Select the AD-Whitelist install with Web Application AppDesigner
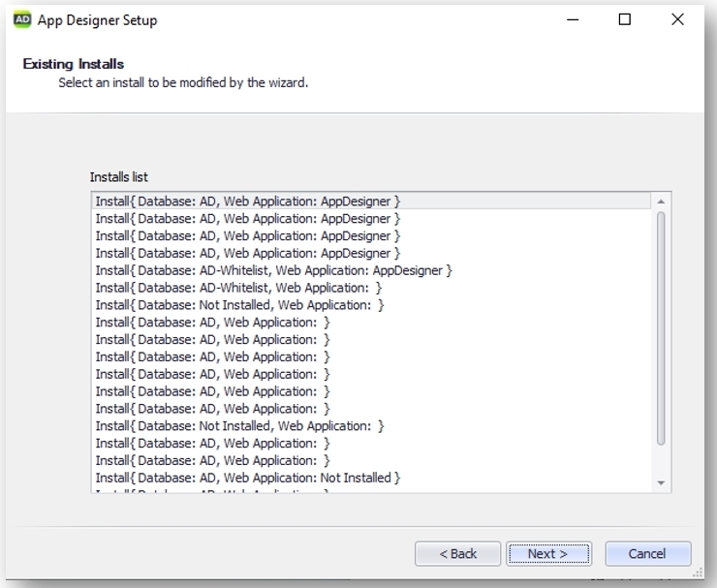 point(371,270)
